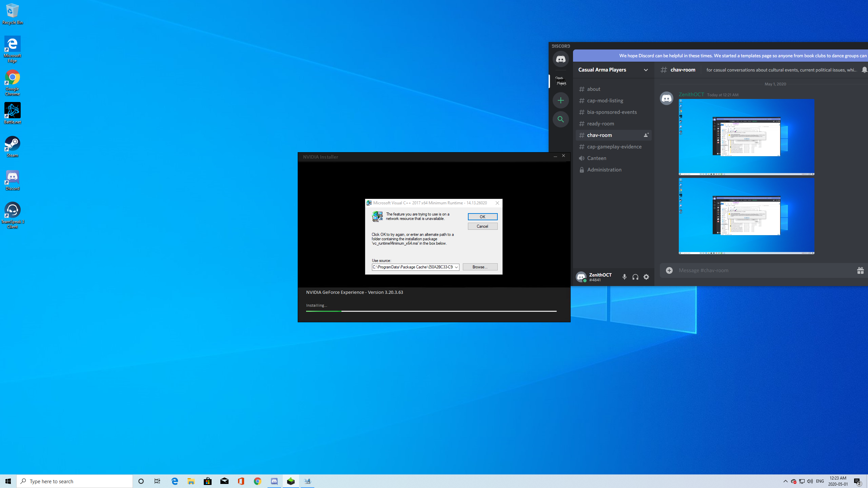Deafen audio with the headphones icon

[x=635, y=277]
